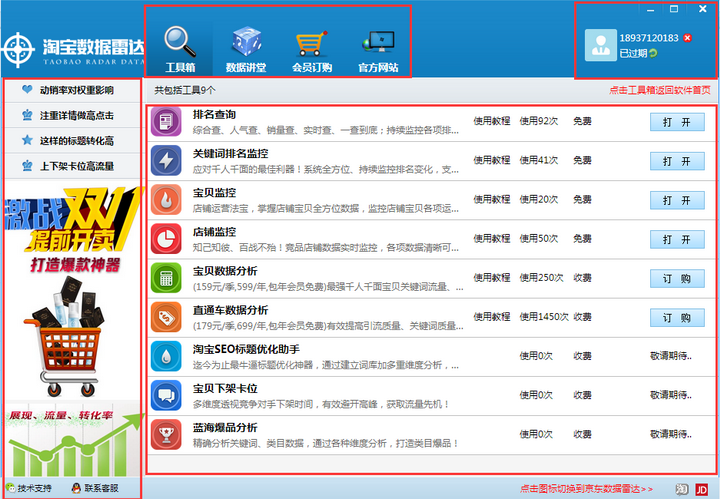Open the 官方网站 official website icon
Screen dimensions: 720x499
(x=378, y=48)
